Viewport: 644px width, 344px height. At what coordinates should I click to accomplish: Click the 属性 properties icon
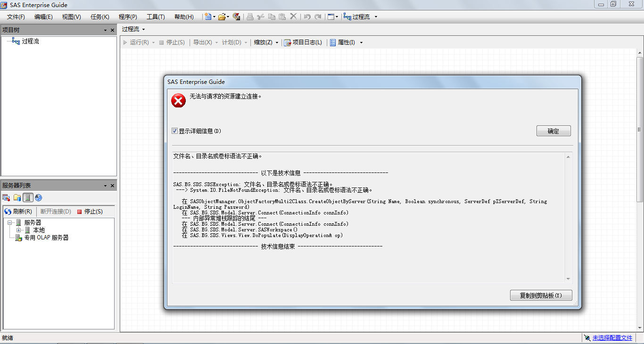pyautogui.click(x=333, y=42)
